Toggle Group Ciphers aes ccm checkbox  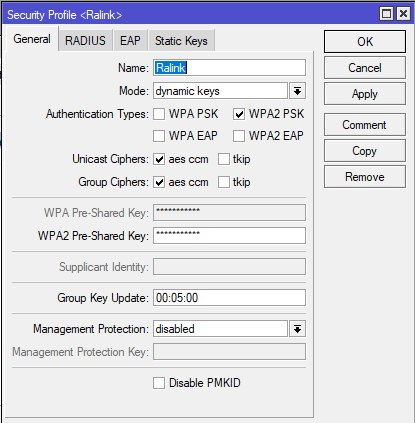pos(159,182)
